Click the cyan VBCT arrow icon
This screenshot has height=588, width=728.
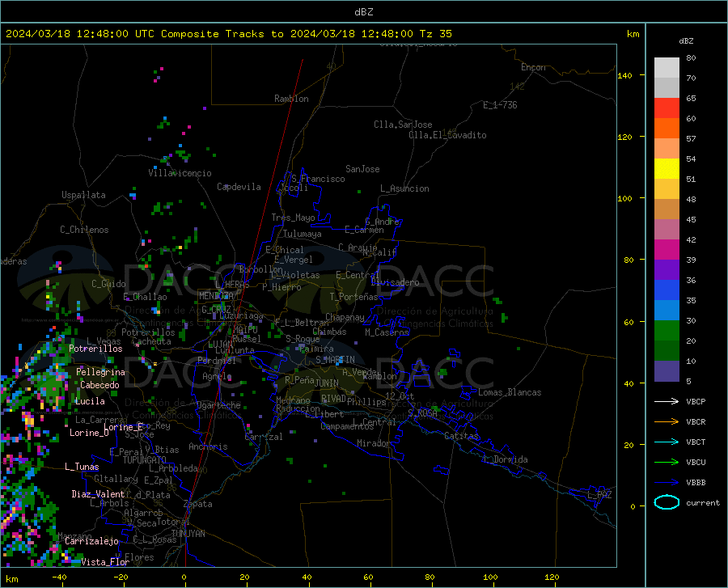(667, 442)
